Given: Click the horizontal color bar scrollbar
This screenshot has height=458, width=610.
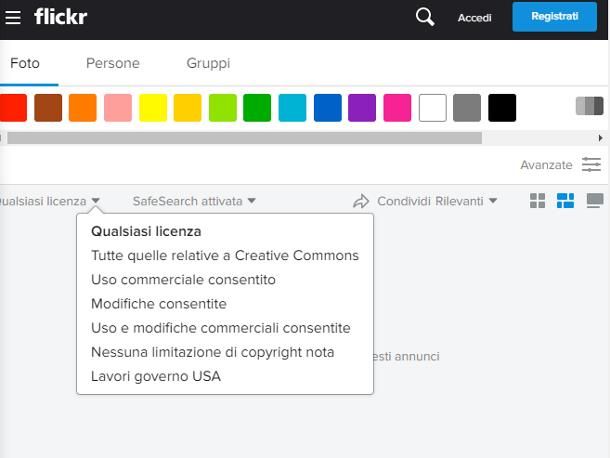Looking at the screenshot, I should 244,138.
